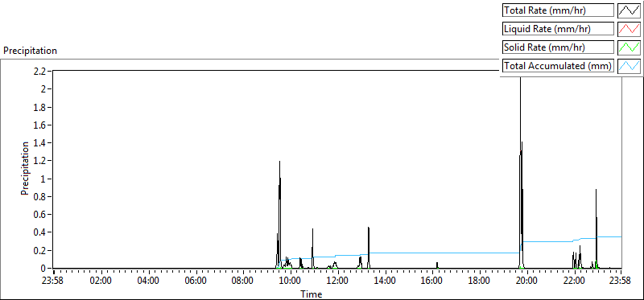
Task: Click the 04:00 time axis tick label
Action: (x=148, y=282)
